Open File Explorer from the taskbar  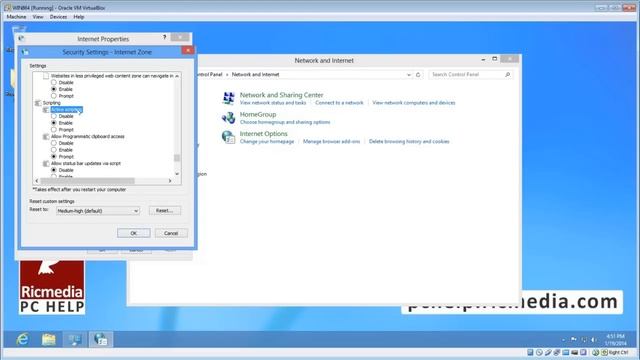[49, 339]
